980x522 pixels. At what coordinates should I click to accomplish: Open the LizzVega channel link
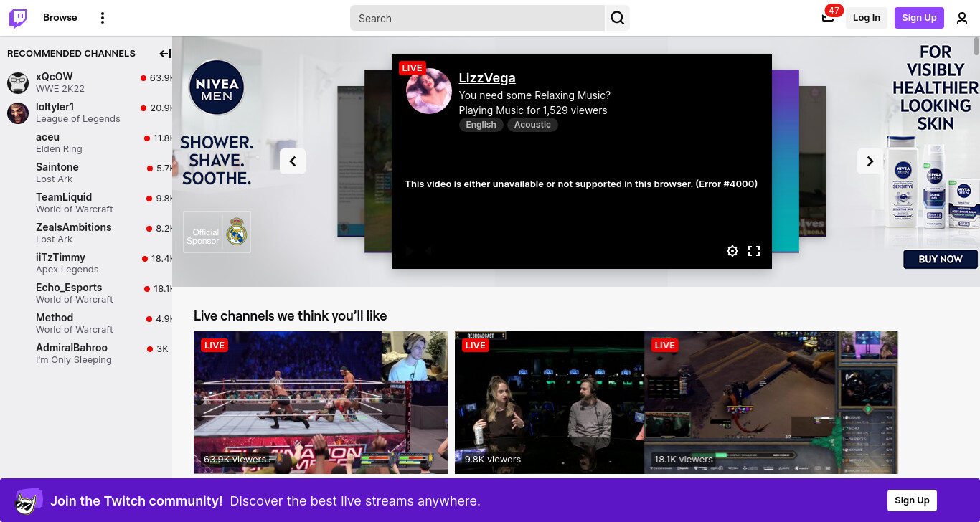(487, 78)
